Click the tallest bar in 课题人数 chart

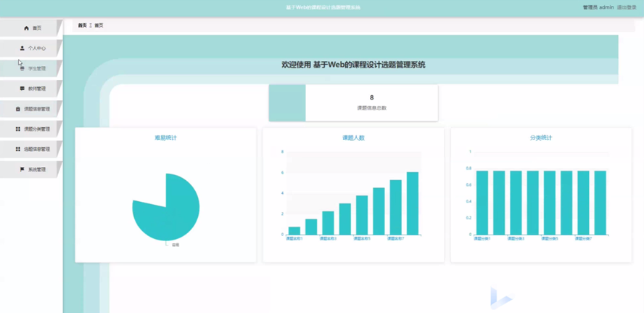pyautogui.click(x=413, y=203)
